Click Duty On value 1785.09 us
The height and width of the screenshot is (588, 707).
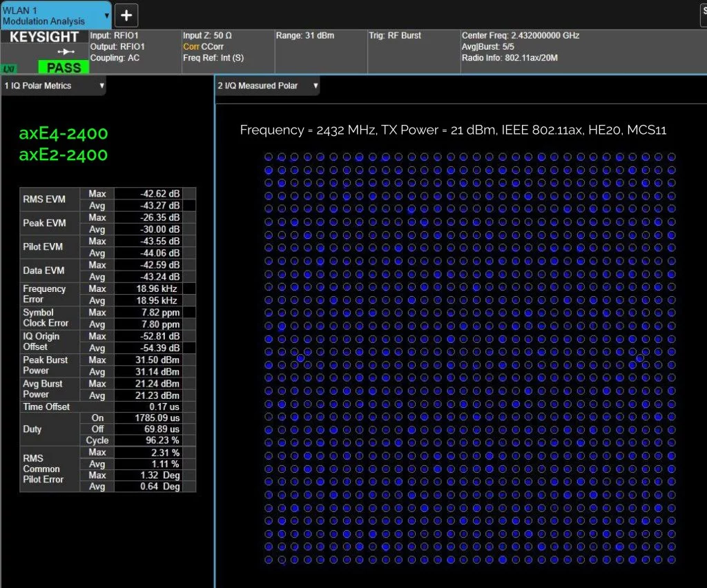click(x=148, y=418)
